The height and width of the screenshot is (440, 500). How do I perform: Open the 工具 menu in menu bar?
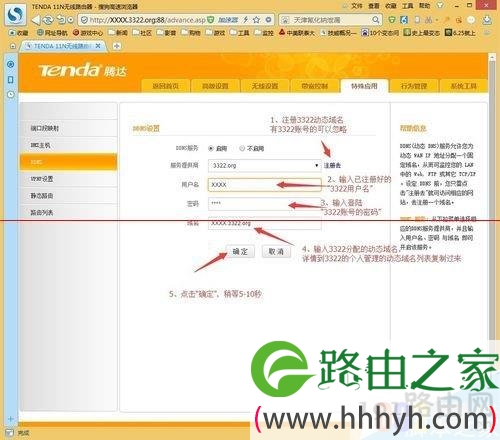click(408, 6)
